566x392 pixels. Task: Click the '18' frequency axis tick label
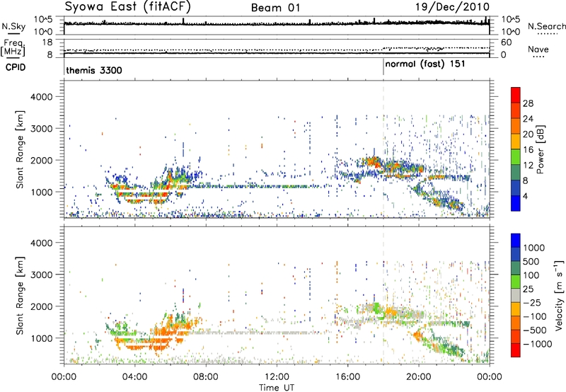click(47, 42)
